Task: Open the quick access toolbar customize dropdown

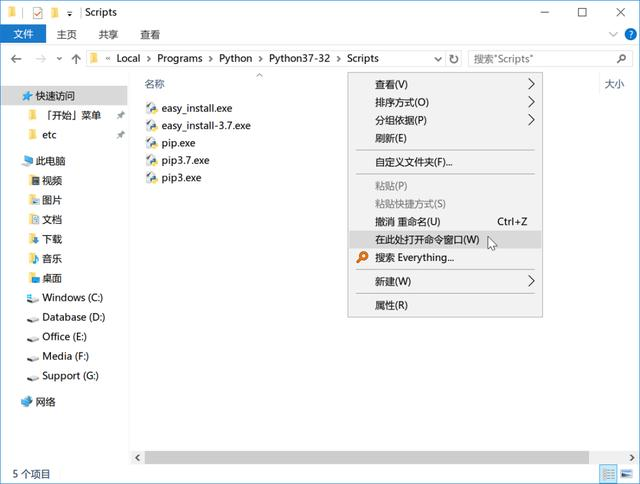Action: (70, 14)
